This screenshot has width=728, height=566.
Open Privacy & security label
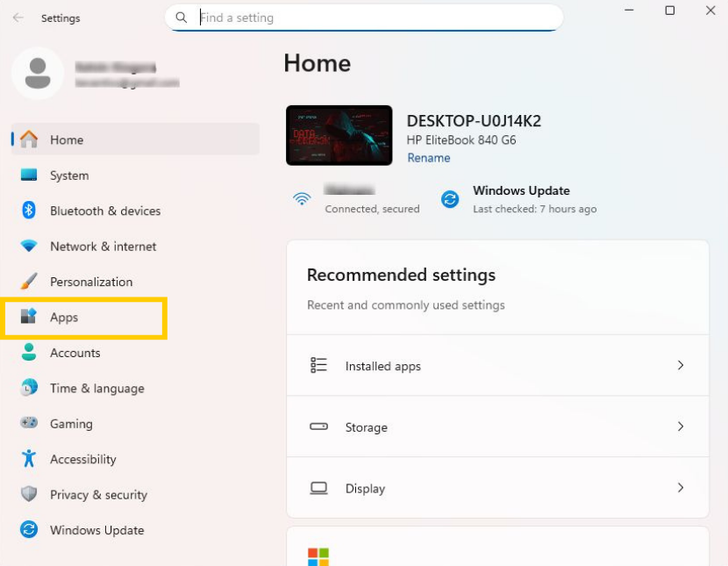pyautogui.click(x=99, y=495)
